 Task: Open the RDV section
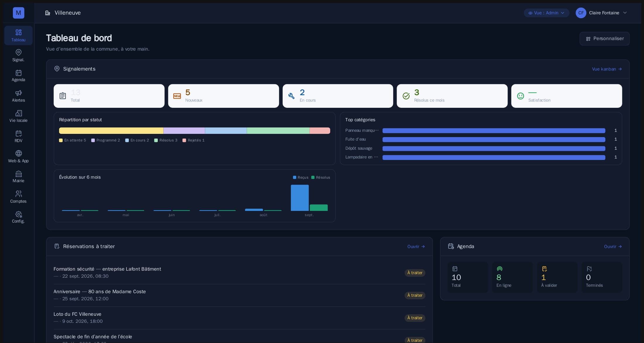[18, 136]
